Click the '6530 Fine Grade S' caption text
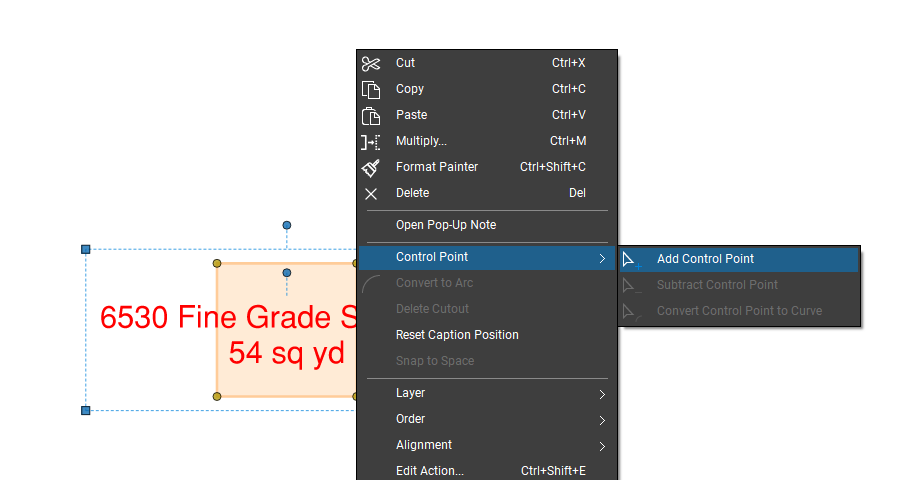The image size is (899, 480). pyautogui.click(x=228, y=317)
